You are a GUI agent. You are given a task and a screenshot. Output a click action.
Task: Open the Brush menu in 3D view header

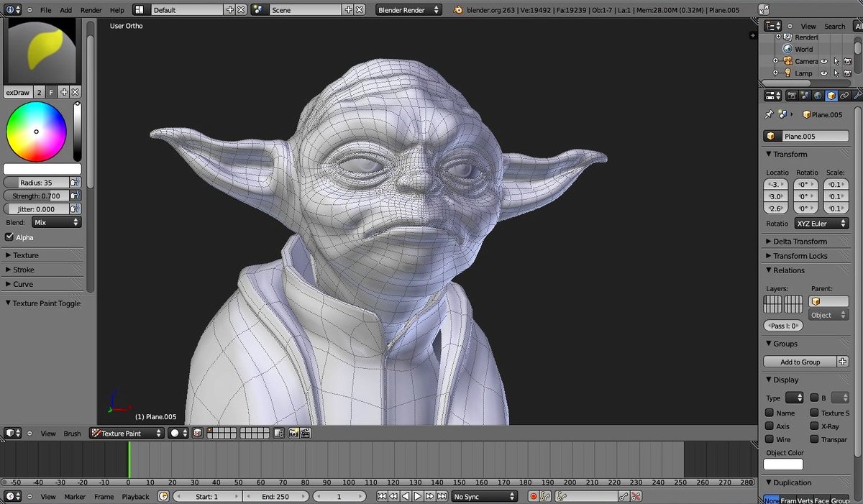72,434
